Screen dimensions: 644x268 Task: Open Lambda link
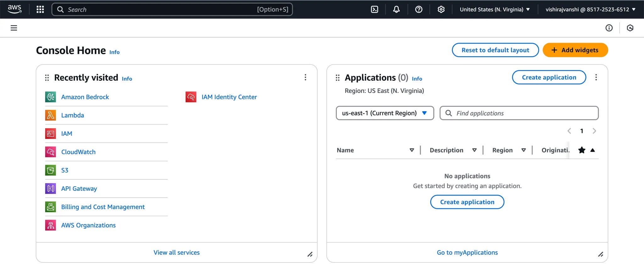(x=73, y=115)
